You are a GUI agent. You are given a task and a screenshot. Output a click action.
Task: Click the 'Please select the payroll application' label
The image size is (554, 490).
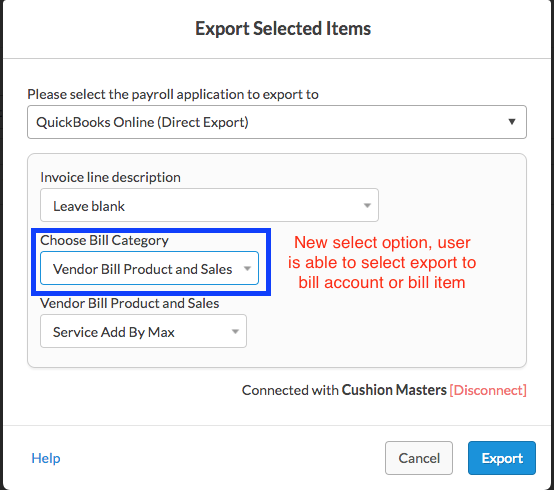[x=173, y=95]
